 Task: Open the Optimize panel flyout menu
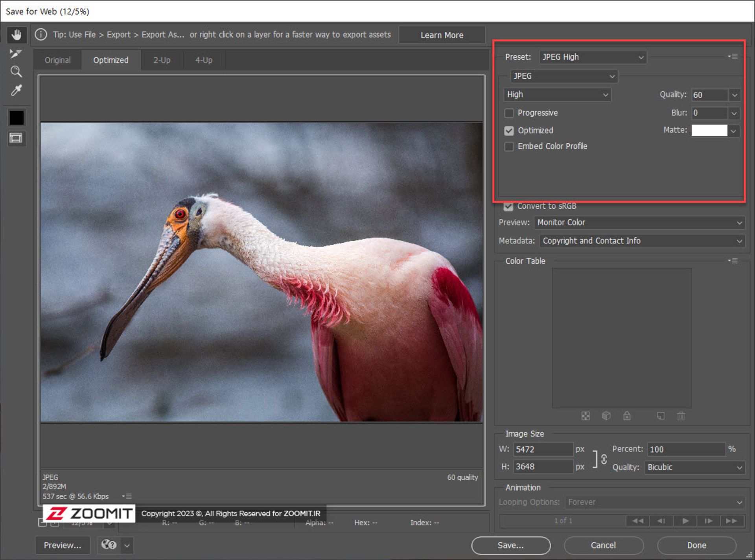[x=733, y=57]
